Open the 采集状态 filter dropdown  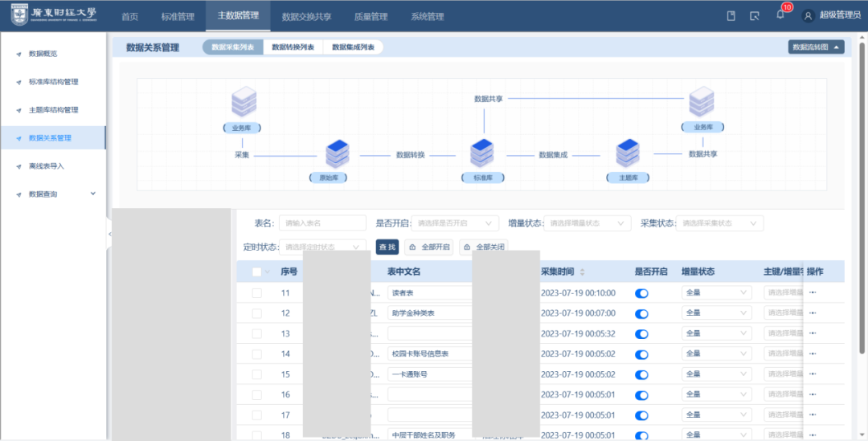(x=719, y=223)
